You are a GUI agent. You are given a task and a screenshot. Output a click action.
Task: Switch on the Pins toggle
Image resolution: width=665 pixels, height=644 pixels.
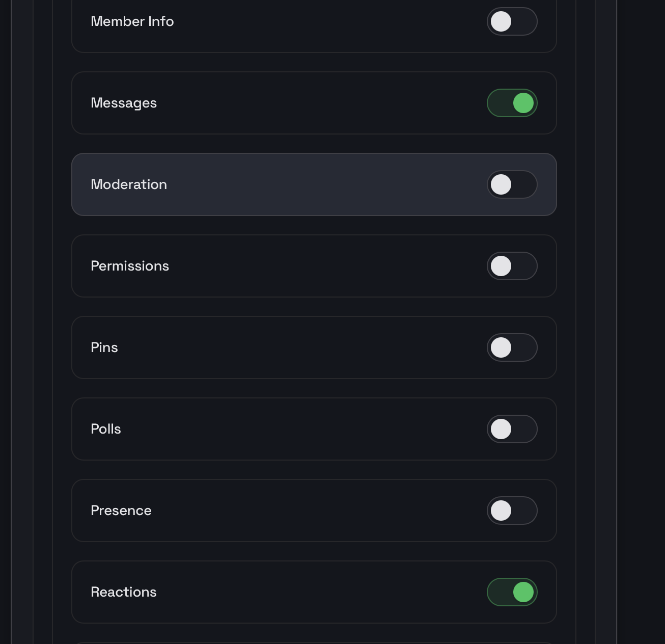point(512,347)
